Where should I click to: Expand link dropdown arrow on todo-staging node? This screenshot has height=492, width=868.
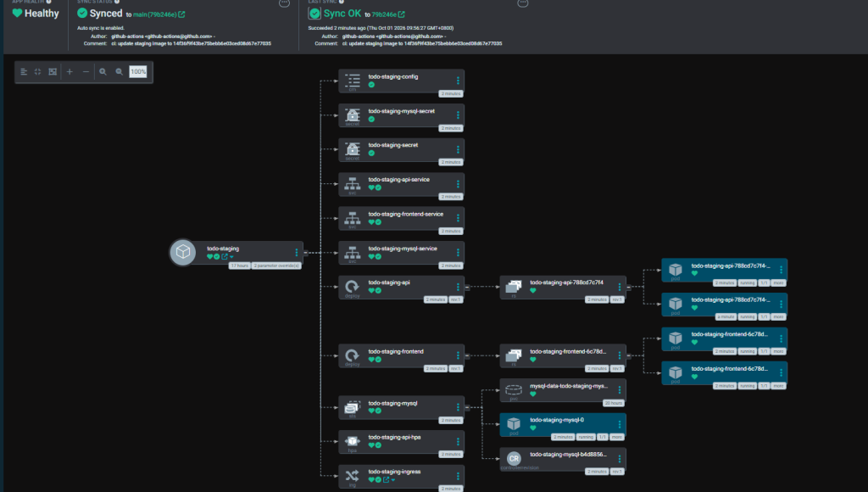(231, 257)
